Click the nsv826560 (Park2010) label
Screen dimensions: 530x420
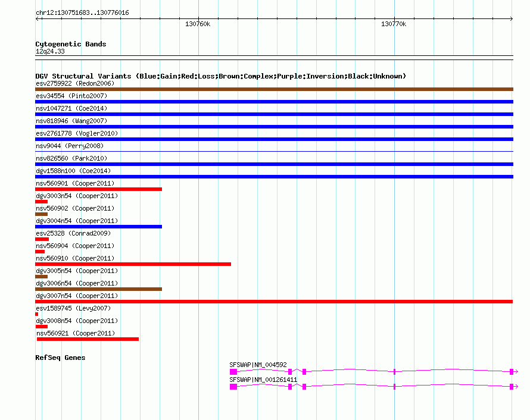71,158
